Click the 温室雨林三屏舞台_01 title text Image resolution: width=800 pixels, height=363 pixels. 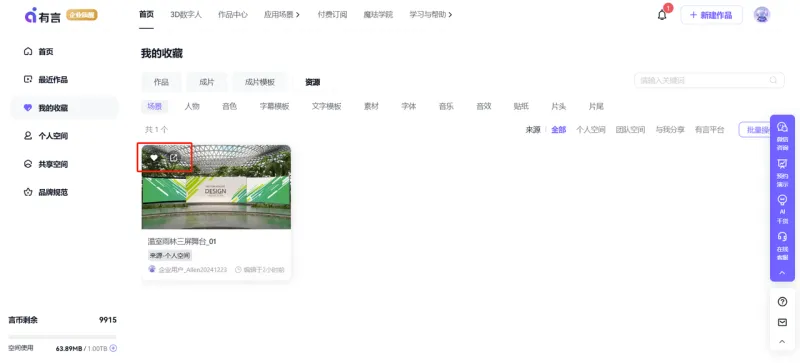tap(182, 241)
